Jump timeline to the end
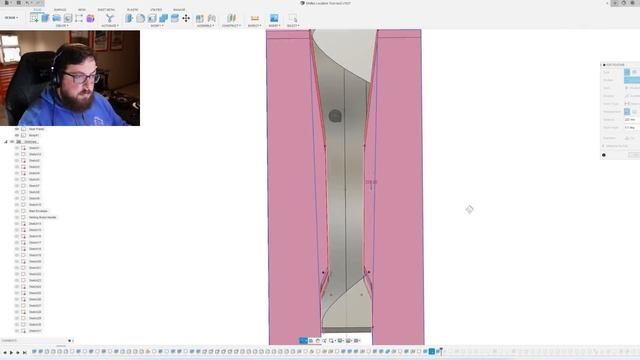 [x=24, y=352]
